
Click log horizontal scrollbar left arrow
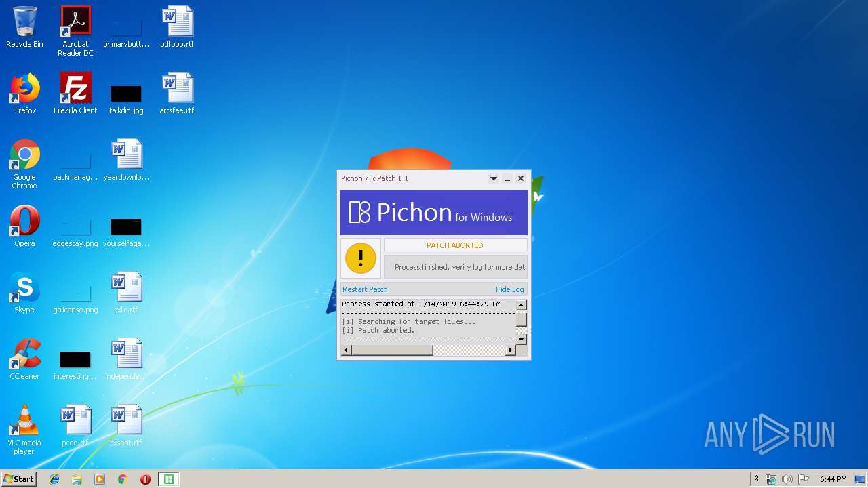pyautogui.click(x=347, y=350)
